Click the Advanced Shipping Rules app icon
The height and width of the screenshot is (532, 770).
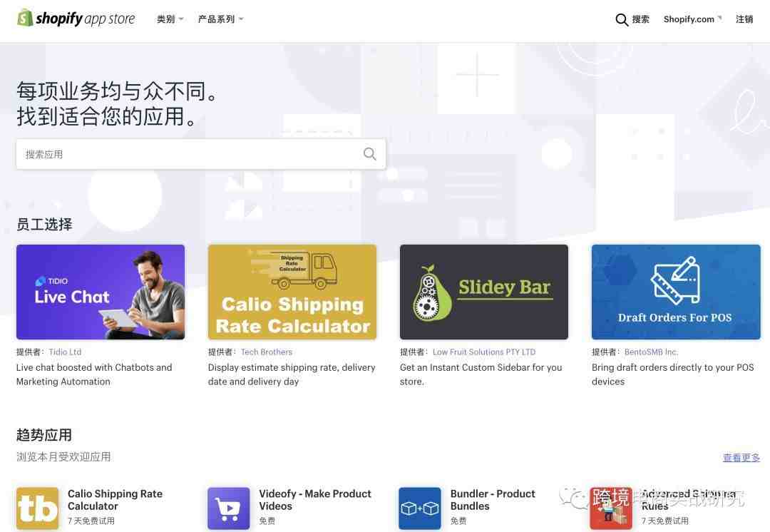pyautogui.click(x=611, y=508)
